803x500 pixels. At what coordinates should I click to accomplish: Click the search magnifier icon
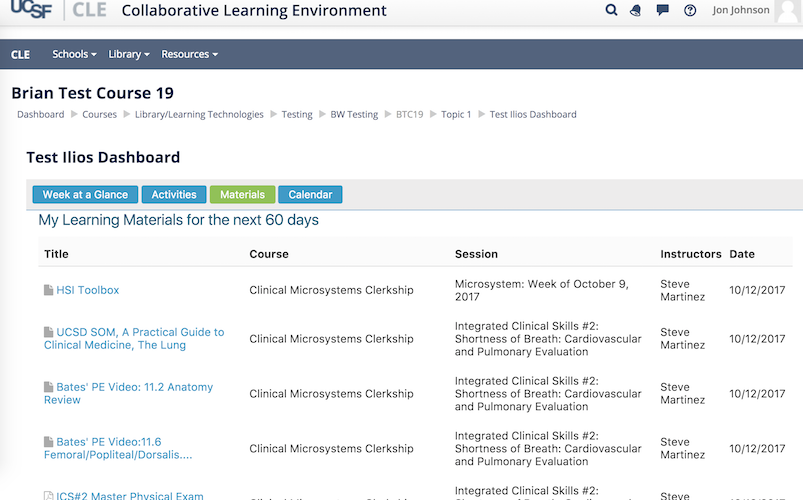[x=612, y=11]
